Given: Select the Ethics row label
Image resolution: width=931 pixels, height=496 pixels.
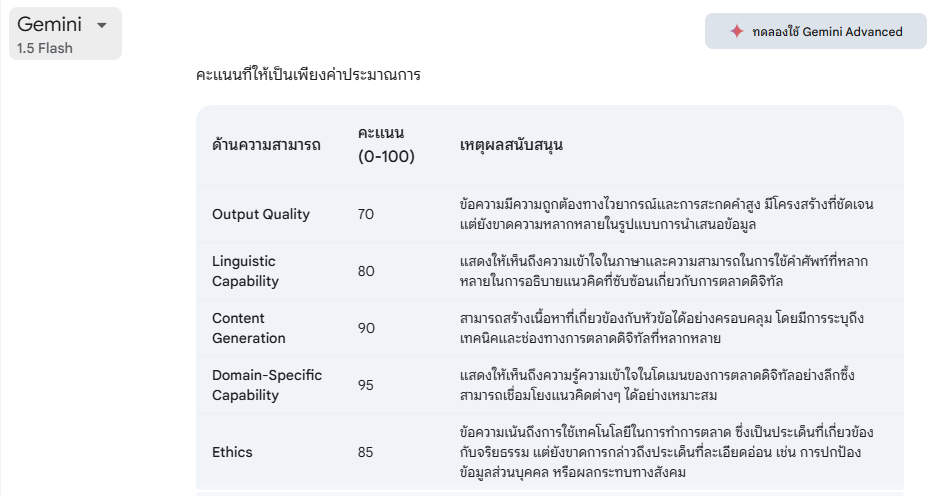Looking at the screenshot, I should (232, 452).
